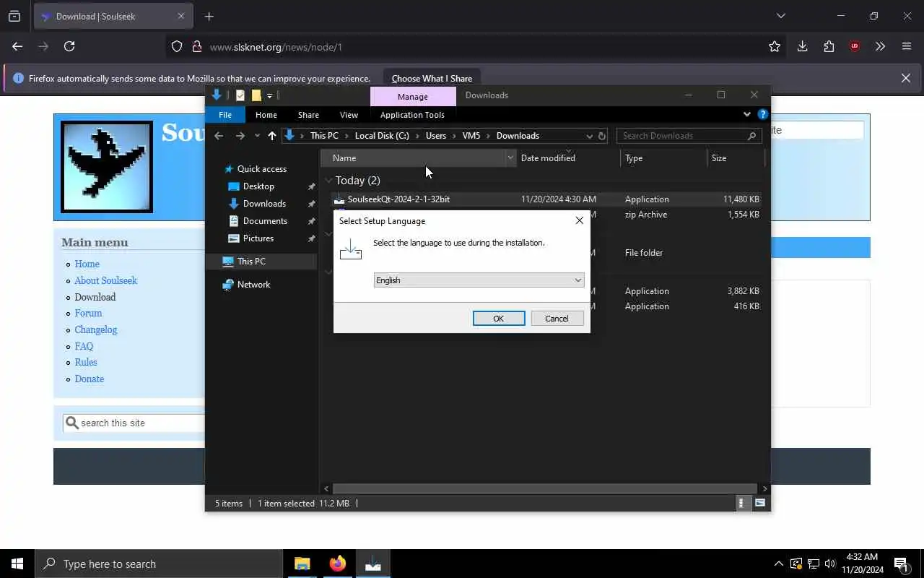924x578 pixels.
Task: Open Downloads in navigation pane
Action: [264, 204]
